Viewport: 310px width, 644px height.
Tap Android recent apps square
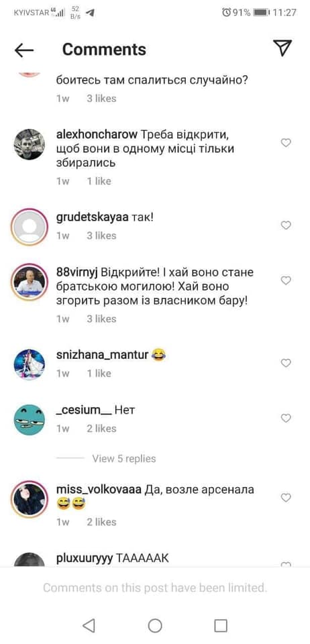coord(221,625)
